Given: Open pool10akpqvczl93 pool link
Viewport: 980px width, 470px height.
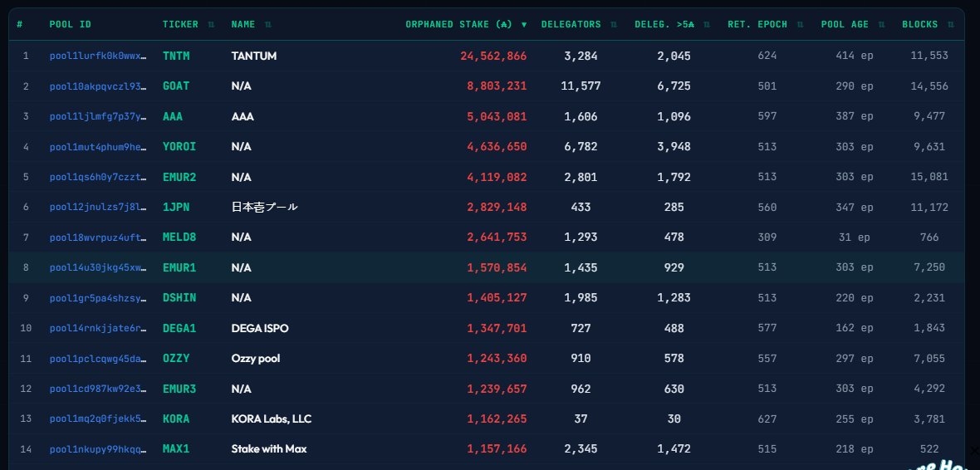Looking at the screenshot, I should [x=98, y=86].
